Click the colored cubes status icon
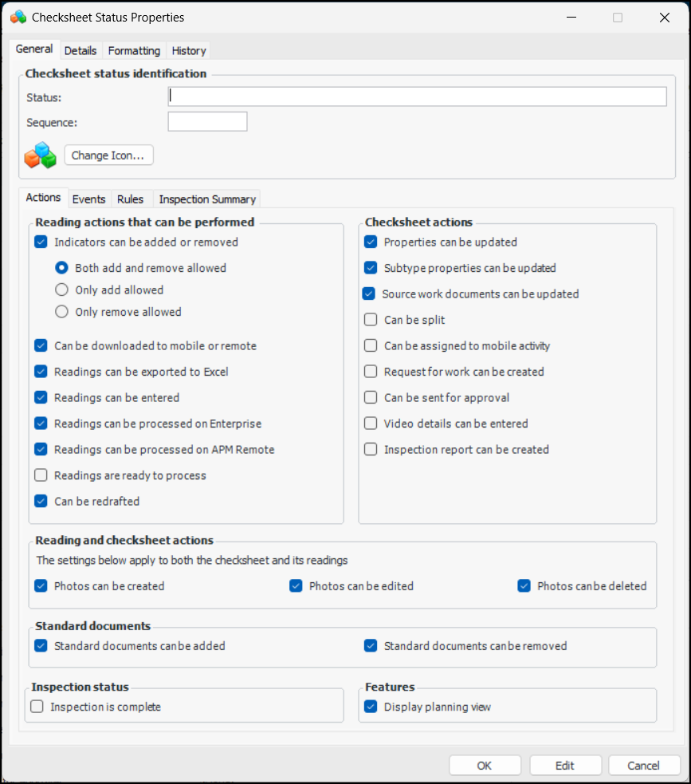691x784 pixels. (x=40, y=155)
